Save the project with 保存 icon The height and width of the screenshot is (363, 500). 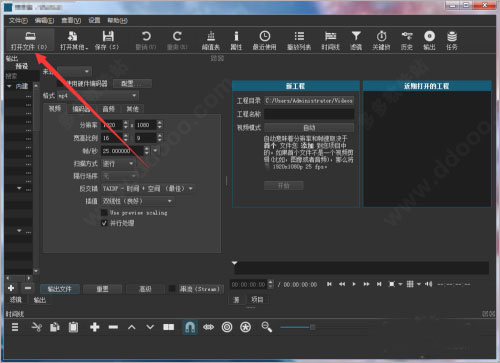tap(107, 40)
